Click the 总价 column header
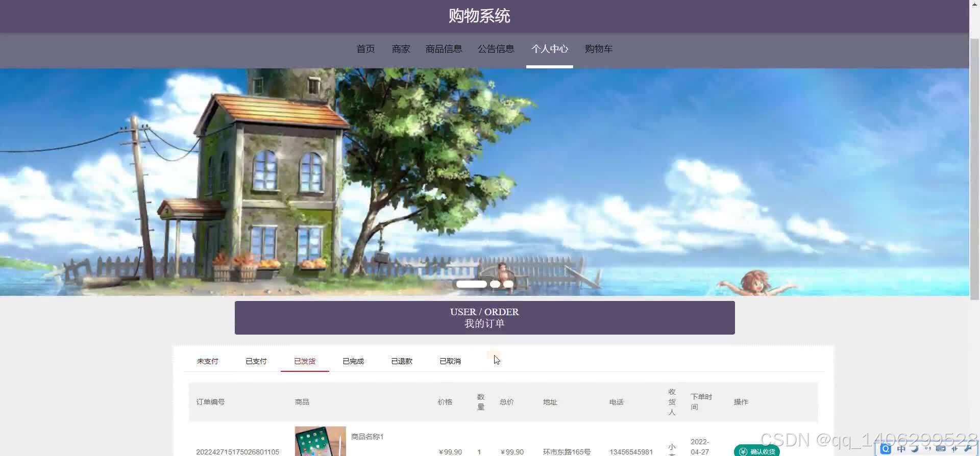This screenshot has width=980, height=456. pos(507,402)
